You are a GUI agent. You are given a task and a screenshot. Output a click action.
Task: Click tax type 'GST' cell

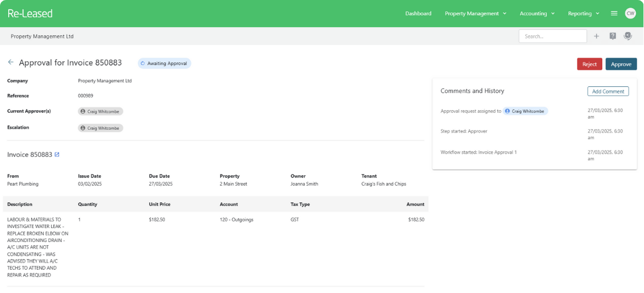pos(295,219)
